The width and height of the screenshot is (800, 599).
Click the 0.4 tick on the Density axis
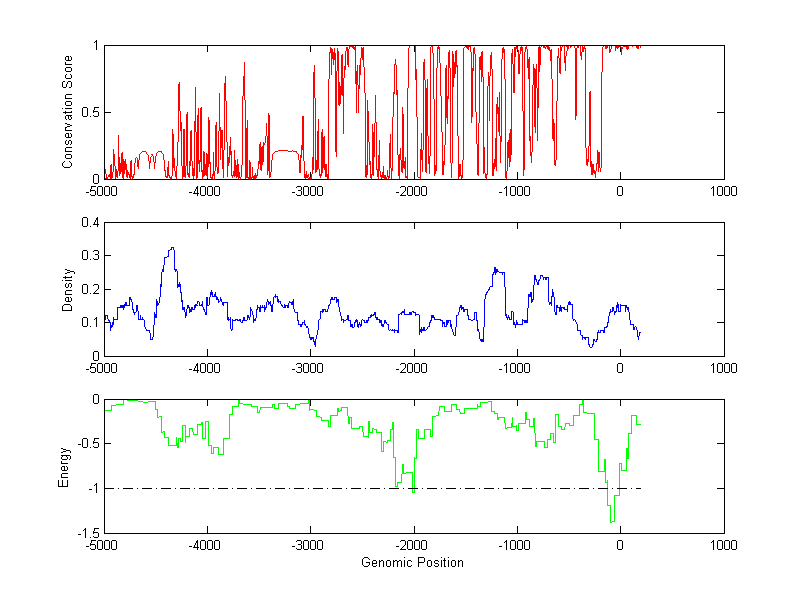(x=89, y=223)
